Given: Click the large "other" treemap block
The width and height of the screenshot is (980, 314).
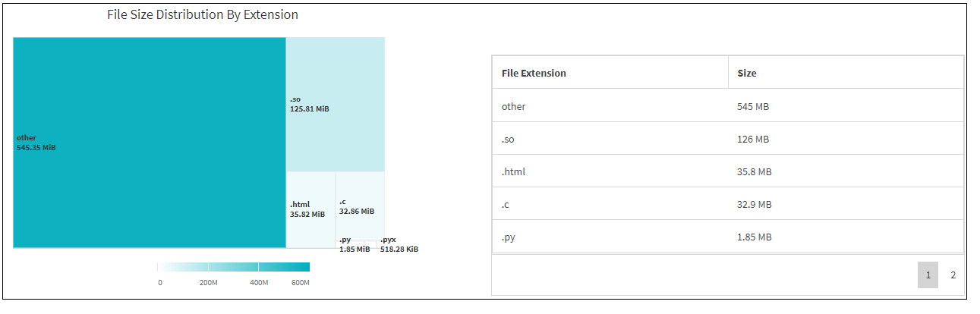Looking at the screenshot, I should coord(150,143).
